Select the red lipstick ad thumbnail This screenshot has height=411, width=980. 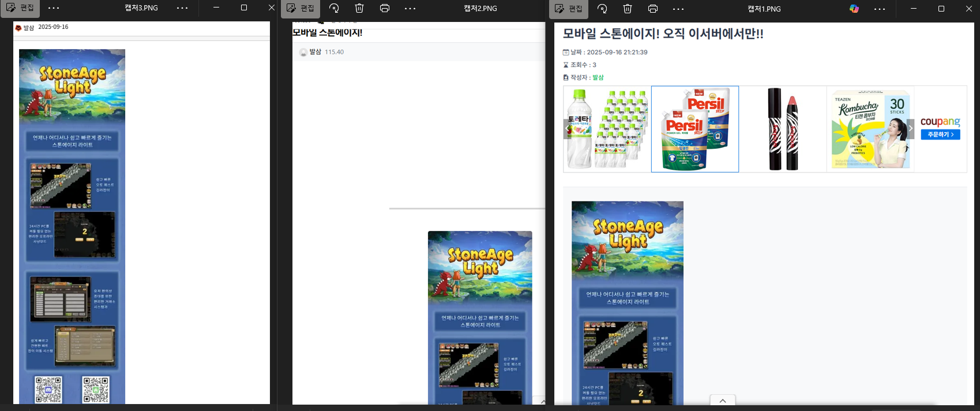pos(783,129)
